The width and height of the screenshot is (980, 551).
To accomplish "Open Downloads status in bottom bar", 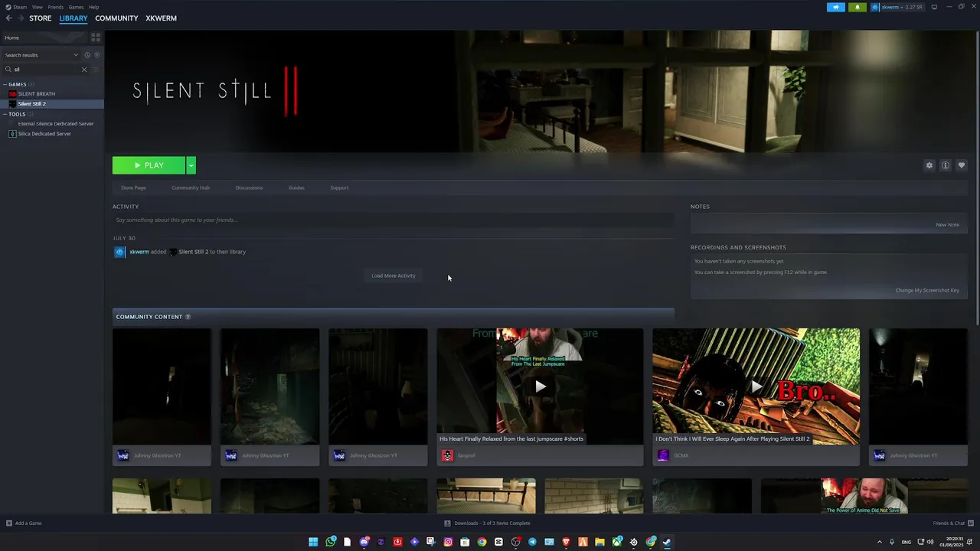I will [x=488, y=523].
